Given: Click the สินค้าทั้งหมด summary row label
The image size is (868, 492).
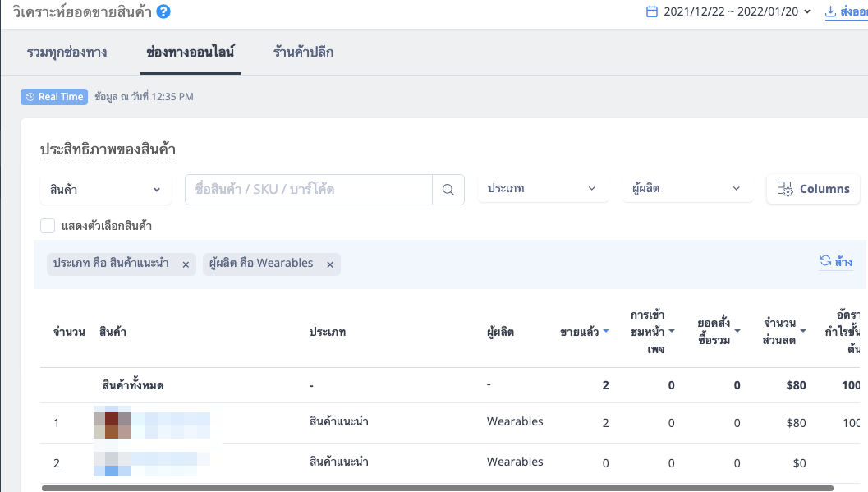Looking at the screenshot, I should click(133, 385).
